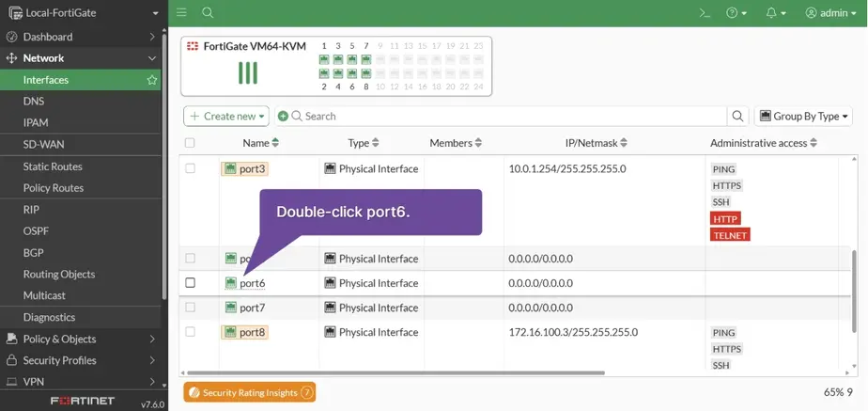Click port 5 icon on faceplate
The image size is (868, 411).
click(352, 59)
